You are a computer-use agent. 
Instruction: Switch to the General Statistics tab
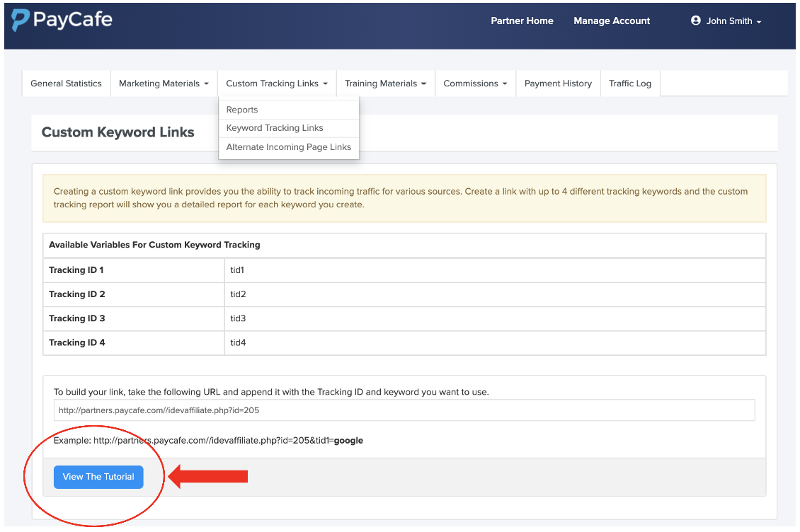click(x=67, y=83)
